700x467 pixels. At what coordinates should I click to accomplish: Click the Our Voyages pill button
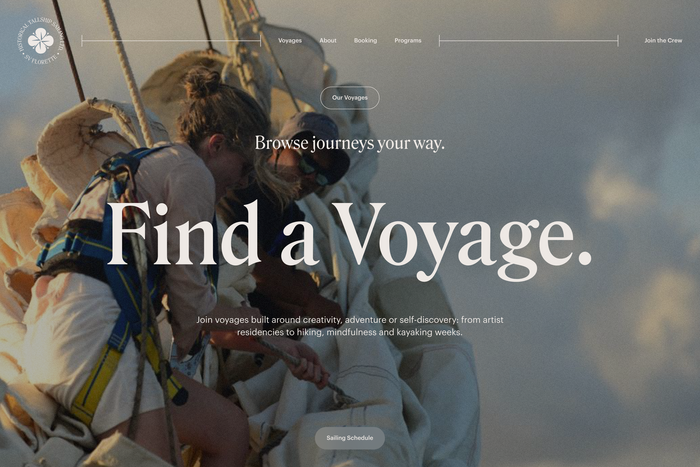pyautogui.click(x=350, y=97)
